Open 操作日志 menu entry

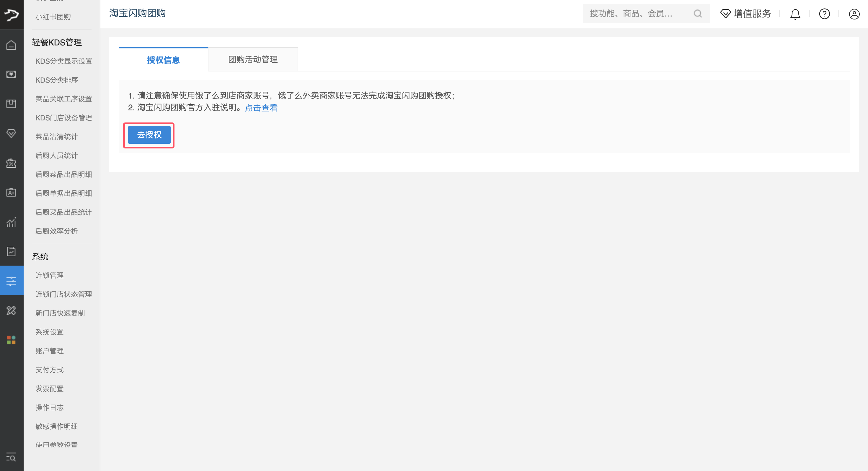click(x=50, y=407)
